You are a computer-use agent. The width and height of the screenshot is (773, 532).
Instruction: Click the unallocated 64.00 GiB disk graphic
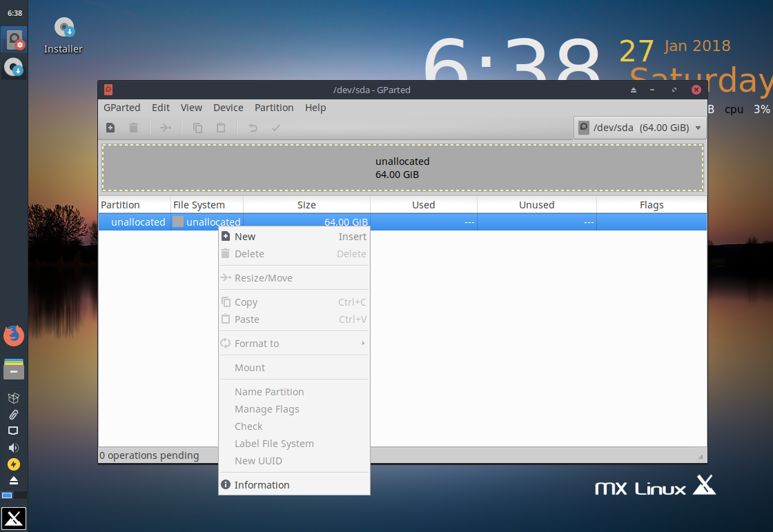[402, 168]
